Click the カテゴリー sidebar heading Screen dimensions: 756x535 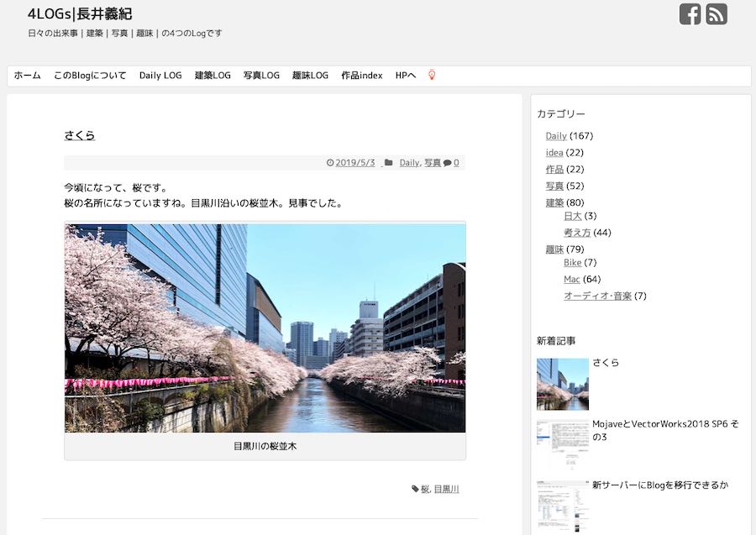(561, 113)
